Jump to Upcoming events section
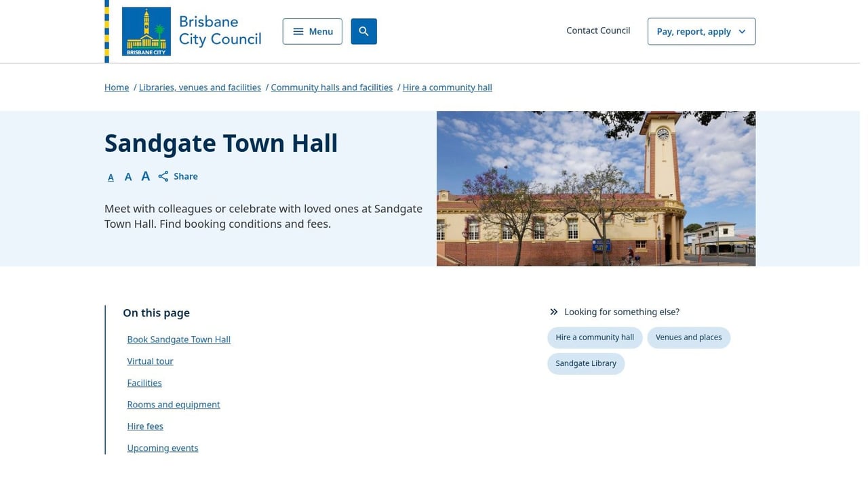Image resolution: width=868 pixels, height=488 pixels. tap(163, 448)
